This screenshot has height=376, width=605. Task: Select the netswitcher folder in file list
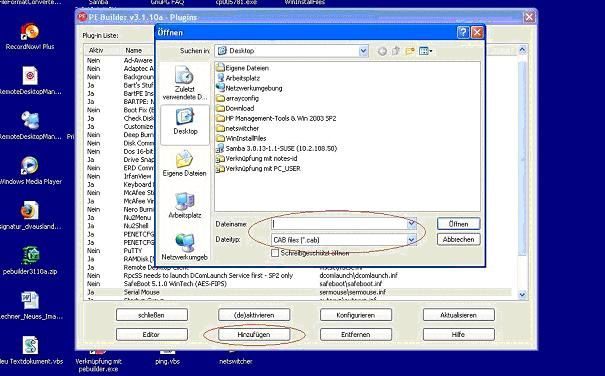238,128
